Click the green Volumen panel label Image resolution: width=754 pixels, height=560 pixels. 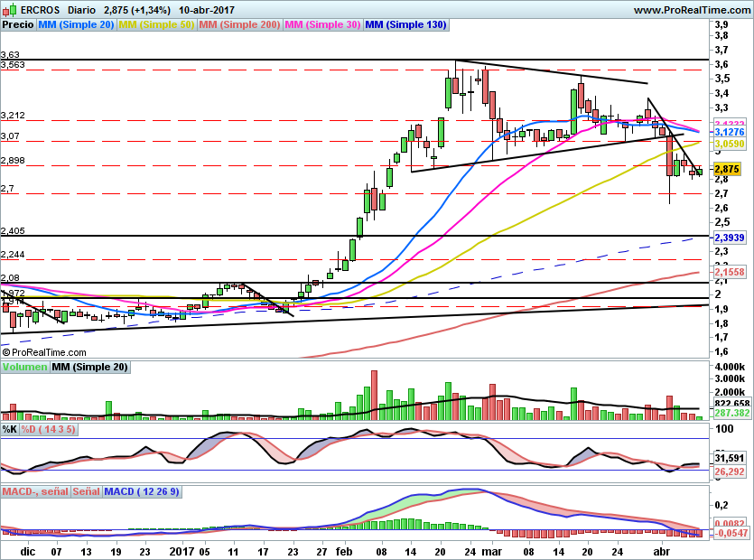25,367
